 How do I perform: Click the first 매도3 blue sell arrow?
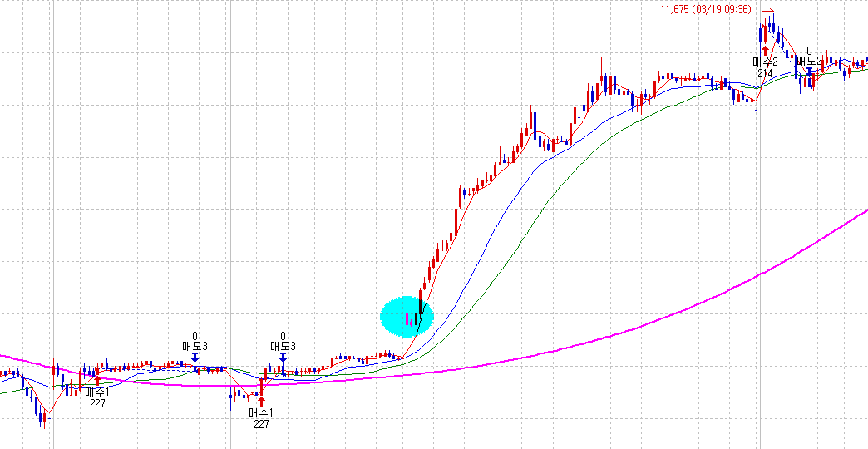point(195,357)
